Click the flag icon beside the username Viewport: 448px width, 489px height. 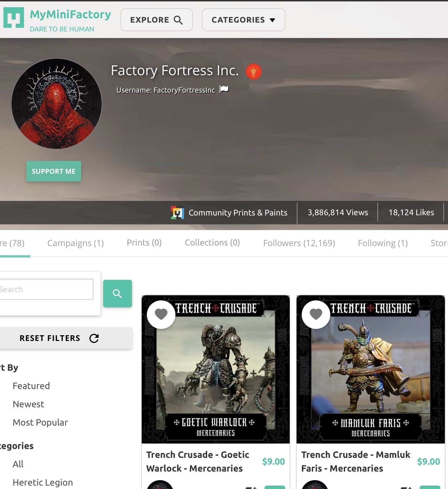click(x=224, y=89)
